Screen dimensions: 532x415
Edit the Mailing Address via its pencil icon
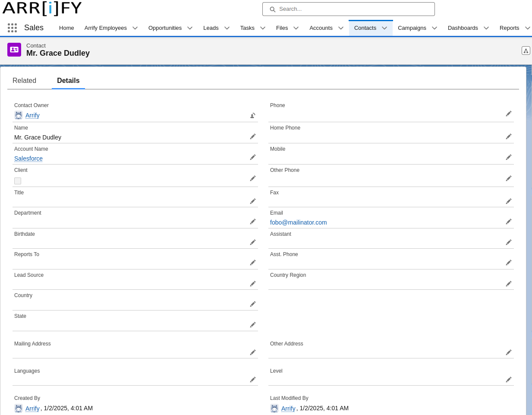(253, 352)
